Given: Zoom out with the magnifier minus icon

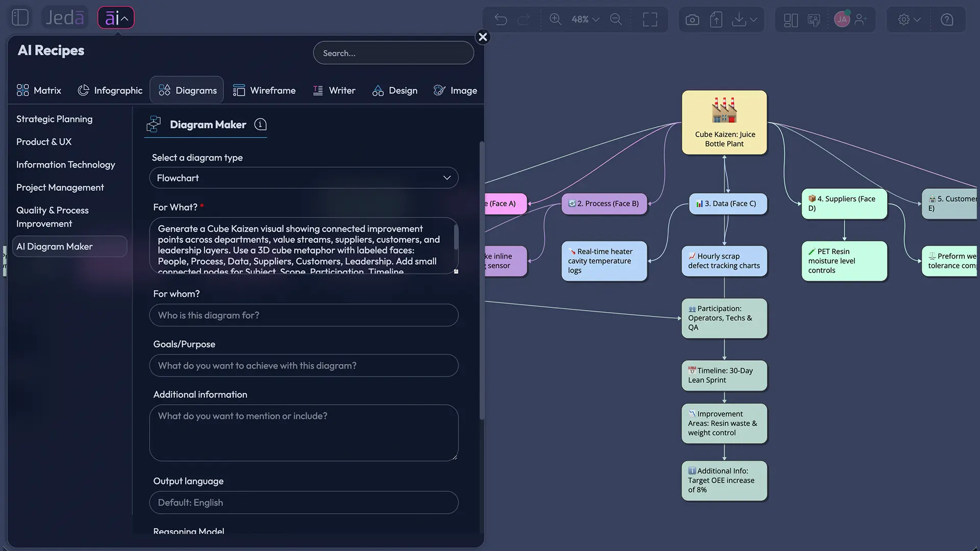Looking at the screenshot, I should click(616, 19).
